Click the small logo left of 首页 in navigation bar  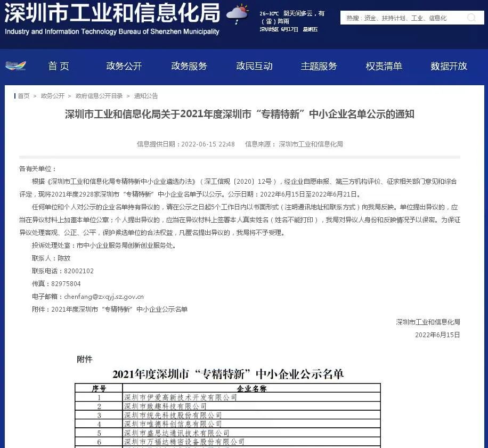pyautogui.click(x=15, y=66)
